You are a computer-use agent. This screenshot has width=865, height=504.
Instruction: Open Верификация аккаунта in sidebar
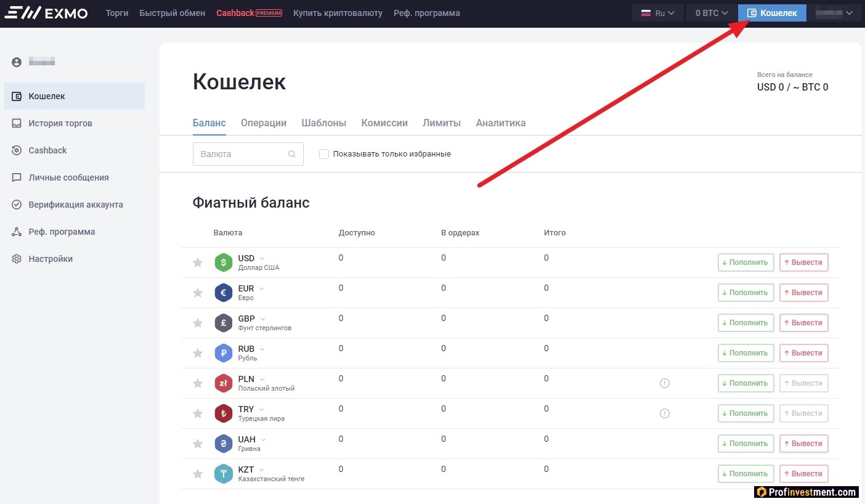click(x=75, y=205)
